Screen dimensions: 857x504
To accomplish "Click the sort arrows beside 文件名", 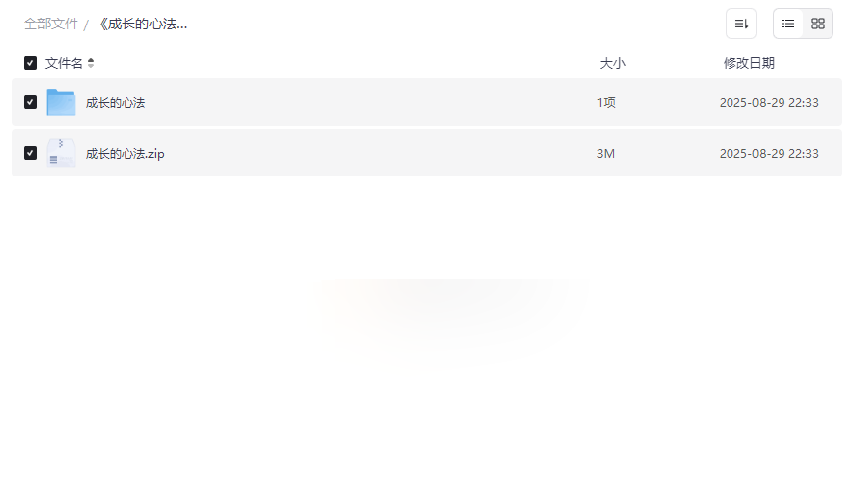I will (91, 63).
